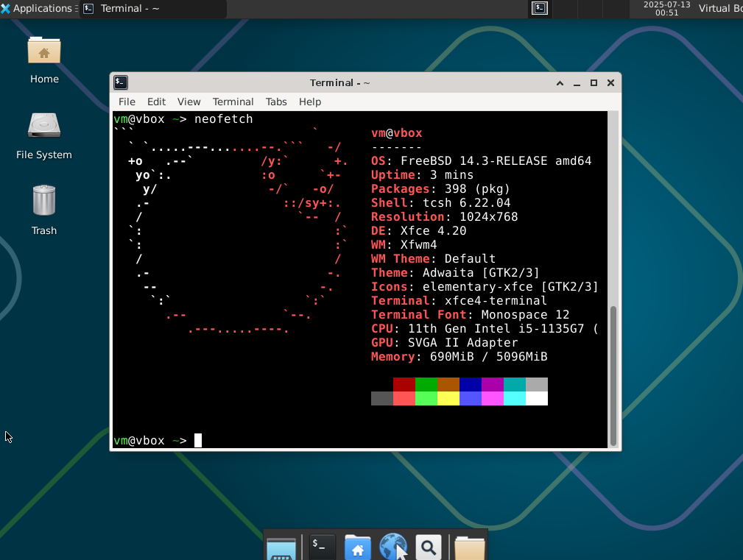Click the 'WM: Xfwm4' line
Viewport: 743px width, 560px height.
[x=404, y=245]
